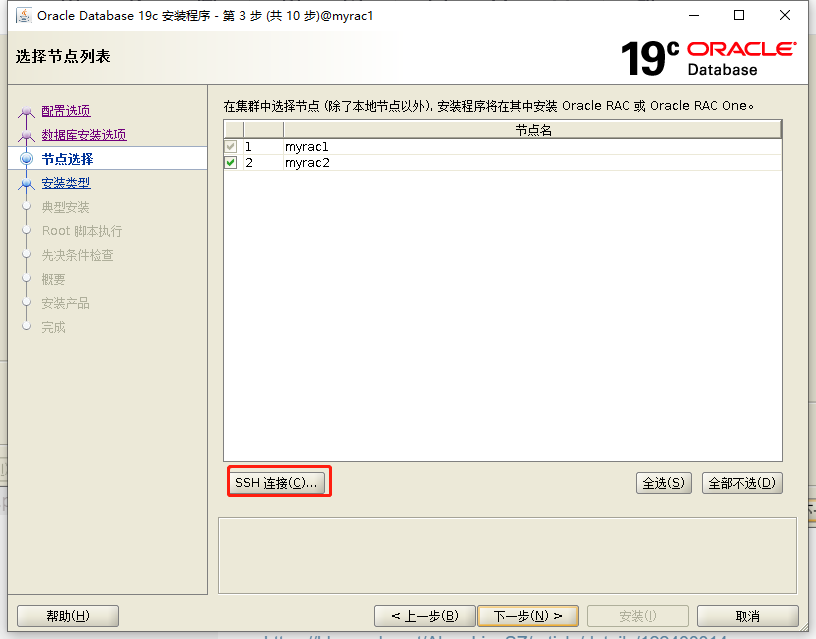Image resolution: width=816 pixels, height=639 pixels.
Task: Click row number 1 cell
Action: coord(263,147)
